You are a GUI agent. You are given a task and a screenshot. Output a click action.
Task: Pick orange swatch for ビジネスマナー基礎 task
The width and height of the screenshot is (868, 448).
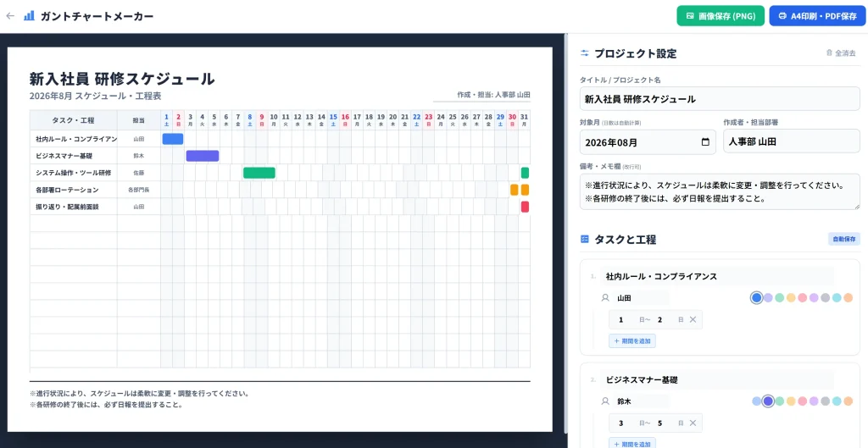[x=848, y=401]
